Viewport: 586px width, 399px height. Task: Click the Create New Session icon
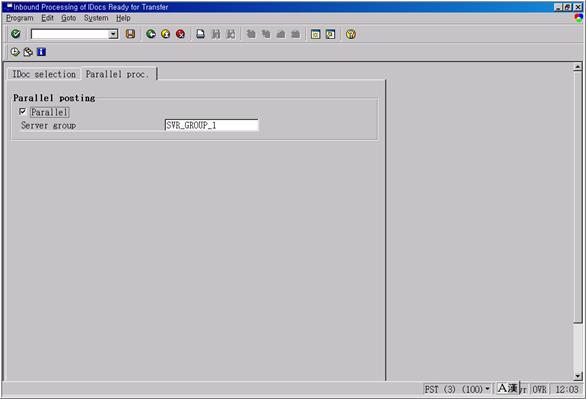315,34
